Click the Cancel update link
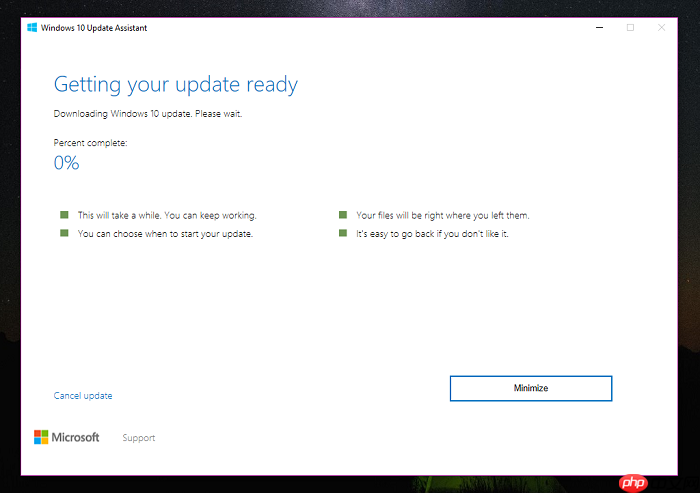The height and width of the screenshot is (493, 700). 83,396
